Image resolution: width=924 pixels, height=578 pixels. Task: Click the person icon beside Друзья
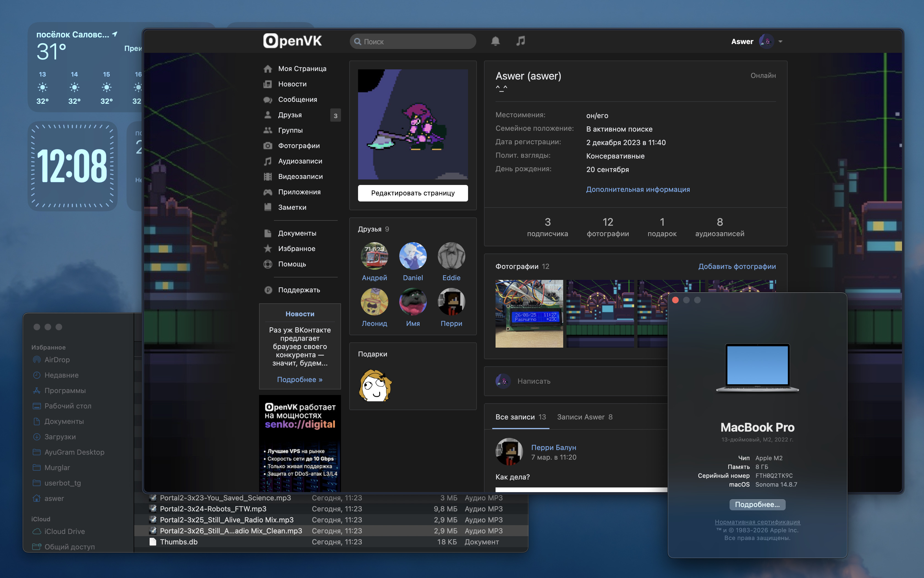tap(268, 115)
